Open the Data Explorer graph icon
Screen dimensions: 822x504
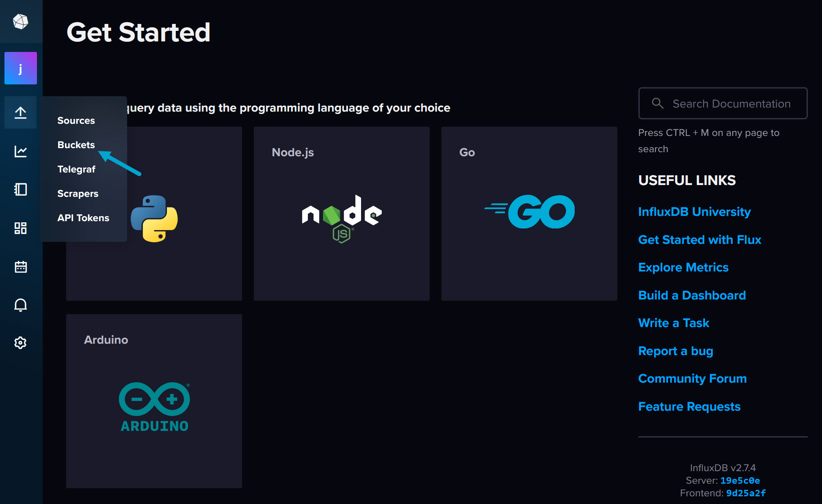point(20,151)
